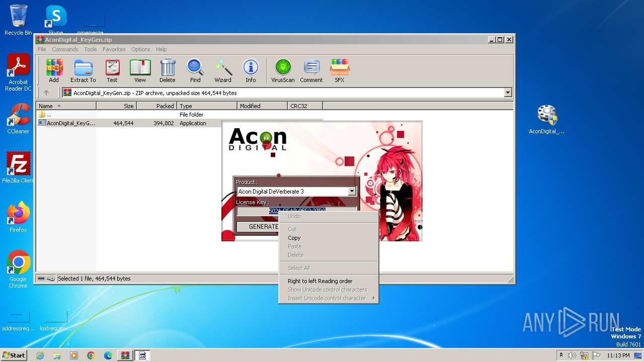Image resolution: width=644 pixels, height=362 pixels.
Task: Click the View file toolbar icon
Action: (140, 71)
